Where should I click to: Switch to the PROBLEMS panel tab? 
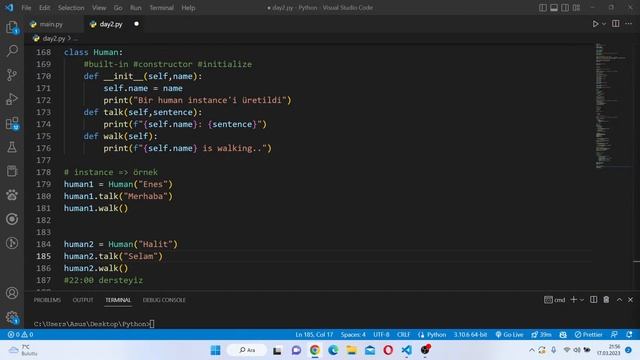point(47,300)
